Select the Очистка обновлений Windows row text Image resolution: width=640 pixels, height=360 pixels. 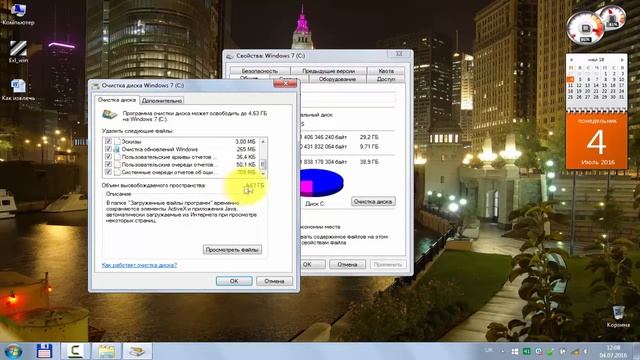pyautogui.click(x=160, y=149)
